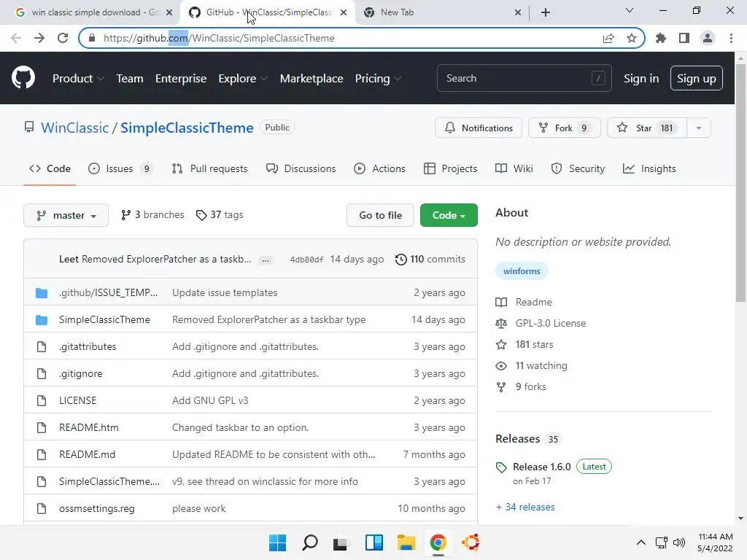Open the Chrome extensions puzzle icon
The image size is (747, 560).
pyautogui.click(x=661, y=38)
